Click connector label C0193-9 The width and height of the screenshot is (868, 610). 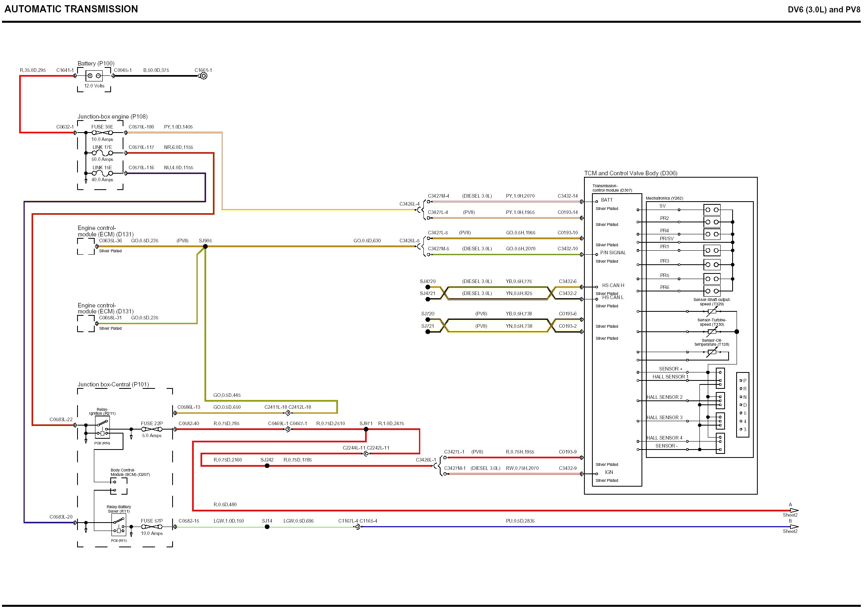click(568, 452)
